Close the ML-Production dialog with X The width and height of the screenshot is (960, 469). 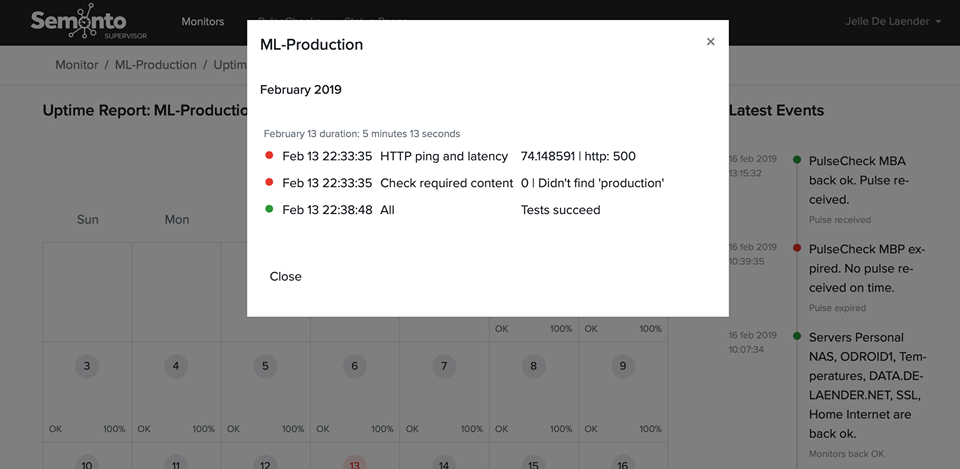point(710,42)
